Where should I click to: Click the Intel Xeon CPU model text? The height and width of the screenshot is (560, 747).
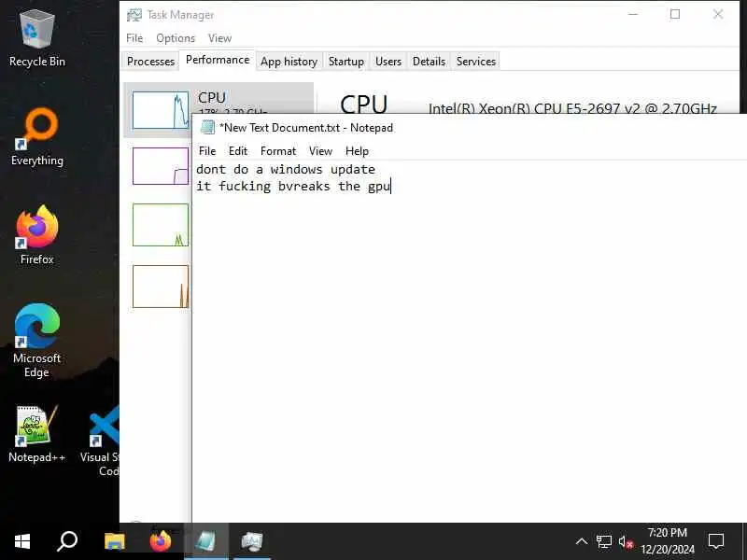coord(572,108)
